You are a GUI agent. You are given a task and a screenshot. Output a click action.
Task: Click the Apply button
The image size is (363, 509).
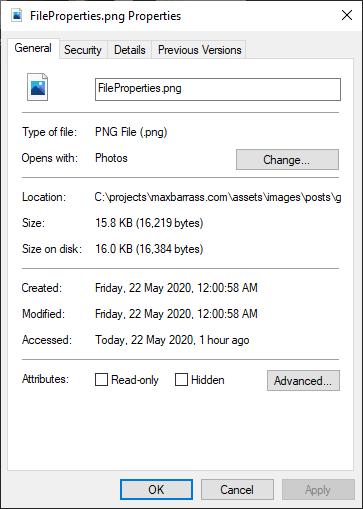318,490
